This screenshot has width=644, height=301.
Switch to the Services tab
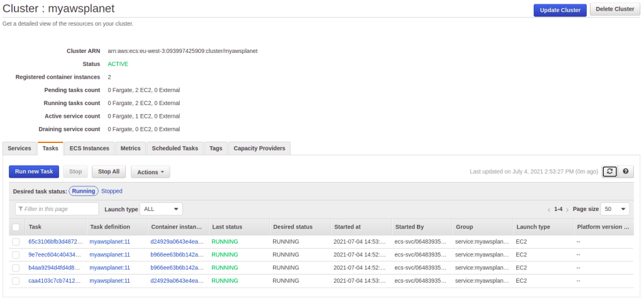click(x=19, y=149)
